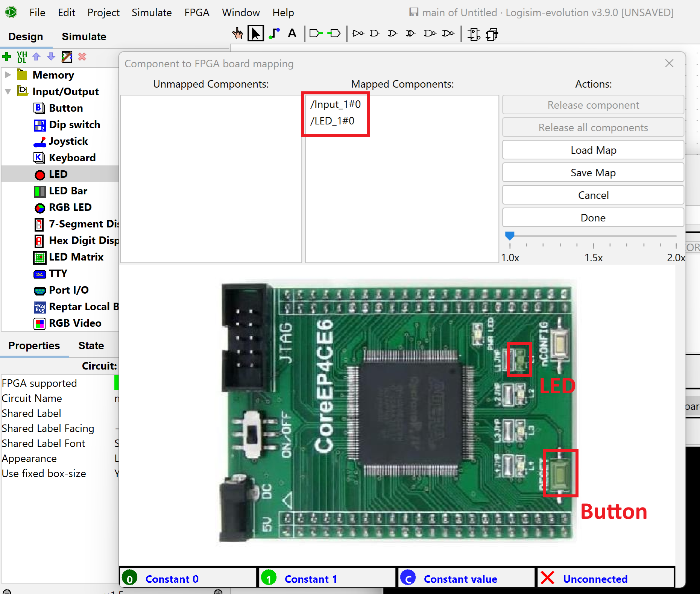Choose the Constant value mapping option
The image size is (700, 594).
click(x=466, y=578)
